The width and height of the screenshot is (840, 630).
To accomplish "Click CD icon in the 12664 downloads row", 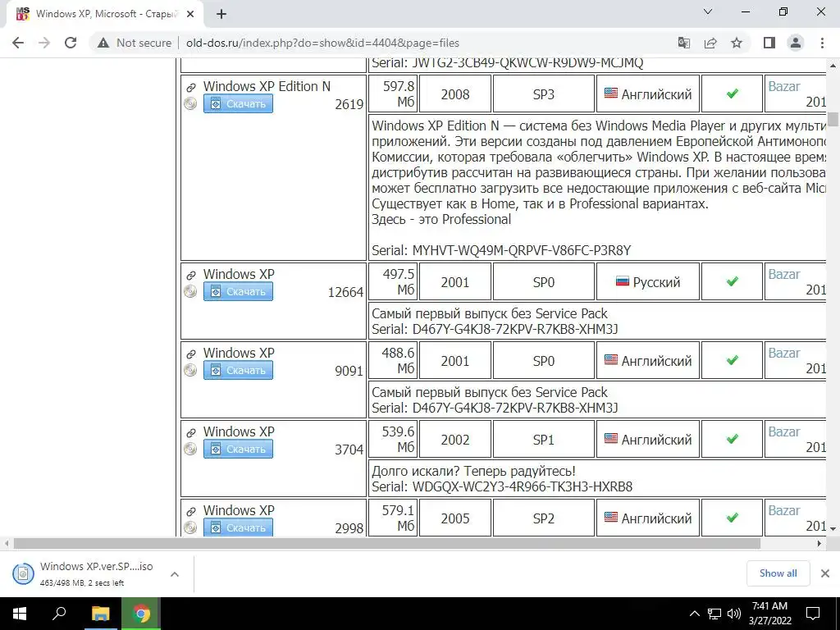I will (x=190, y=291).
